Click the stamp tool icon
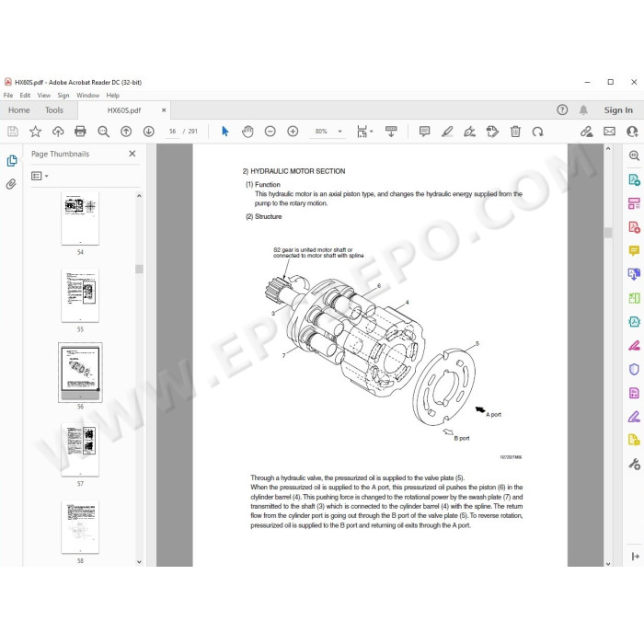644x644 pixels. tap(492, 132)
